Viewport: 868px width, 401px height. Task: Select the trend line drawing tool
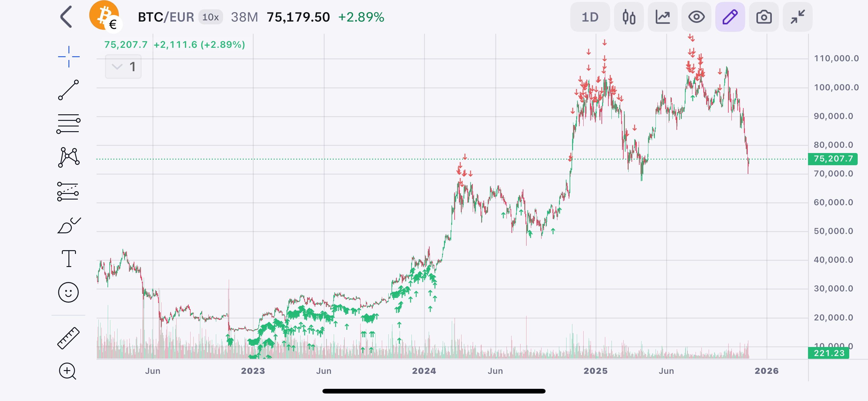(69, 90)
